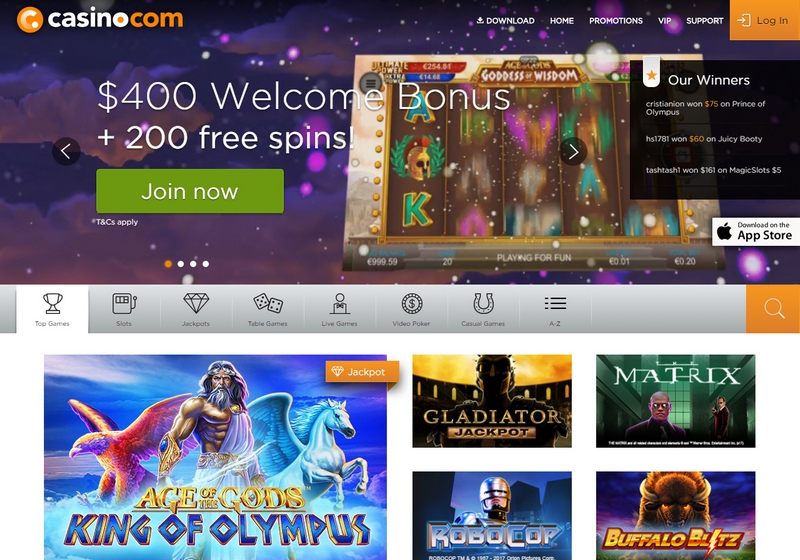Open Casual Games horseshoe category
800x560 pixels.
click(x=483, y=309)
